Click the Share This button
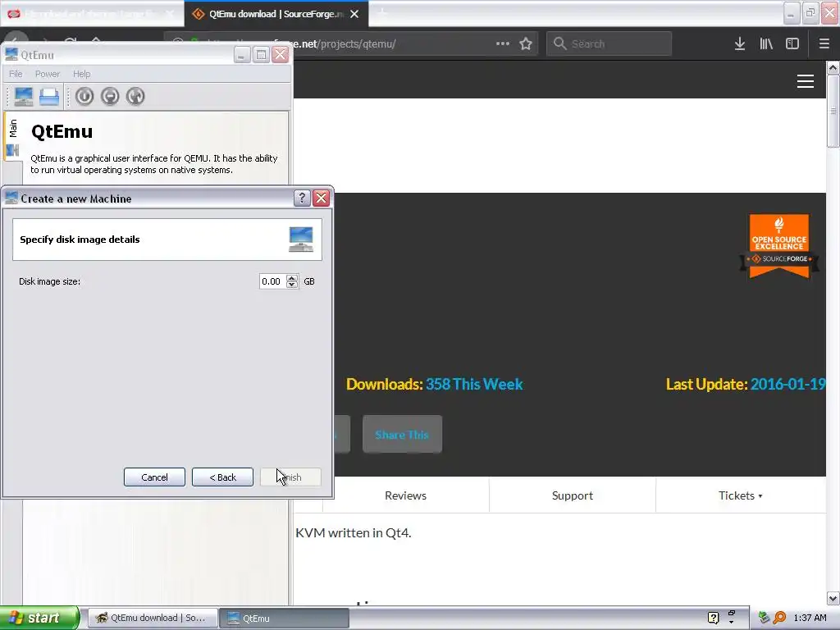The width and height of the screenshot is (840, 630). pos(402,435)
